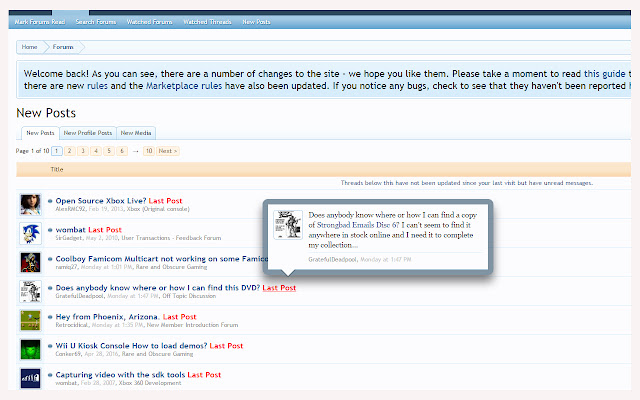Screen dimensions: 640x400
Task: Open 'this guide' link in welcome notice
Action: coord(604,74)
